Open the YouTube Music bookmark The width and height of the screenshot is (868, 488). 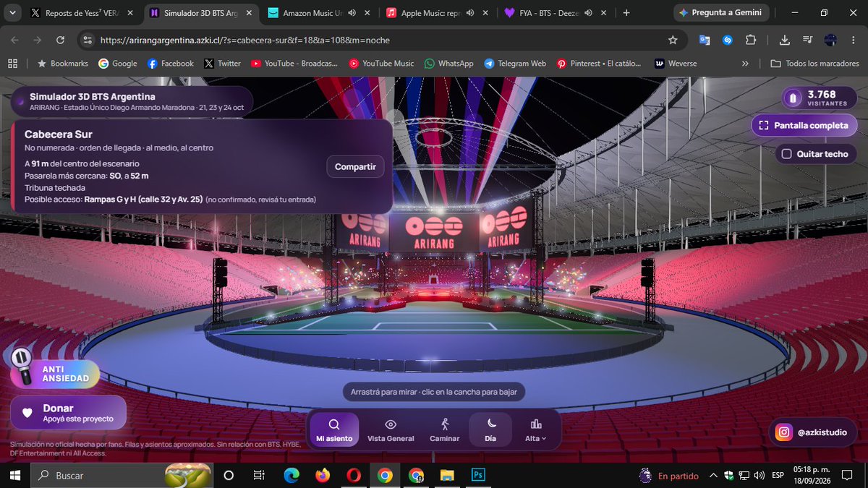pyautogui.click(x=381, y=64)
